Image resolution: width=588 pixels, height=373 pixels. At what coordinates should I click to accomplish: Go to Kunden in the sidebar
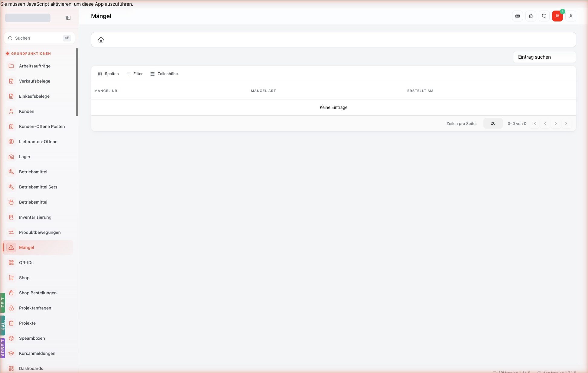[38, 111]
